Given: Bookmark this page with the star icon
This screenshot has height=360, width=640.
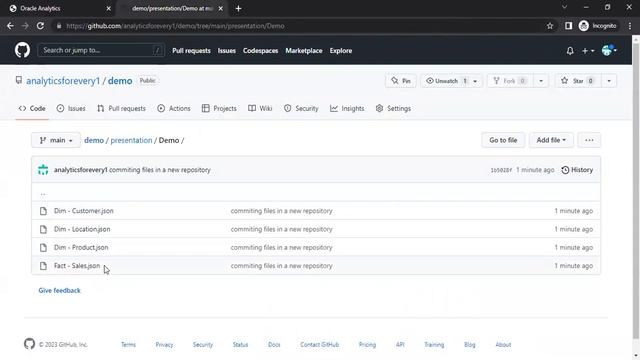Looking at the screenshot, I should (x=550, y=26).
